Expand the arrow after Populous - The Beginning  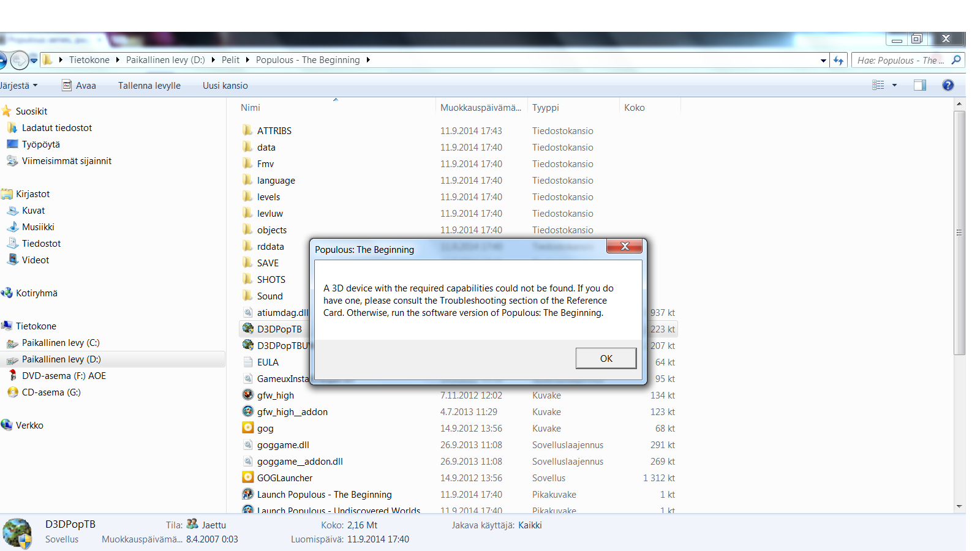pyautogui.click(x=368, y=59)
